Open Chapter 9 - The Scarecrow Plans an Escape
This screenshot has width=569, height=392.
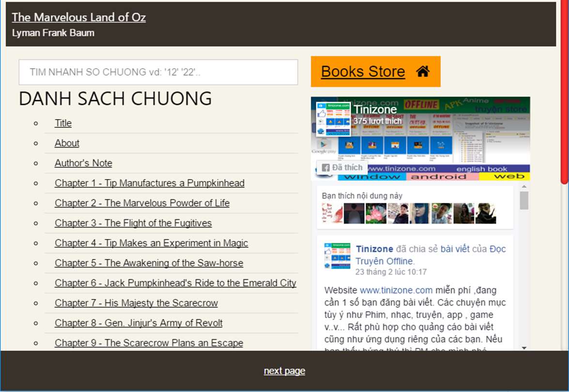pyautogui.click(x=149, y=342)
